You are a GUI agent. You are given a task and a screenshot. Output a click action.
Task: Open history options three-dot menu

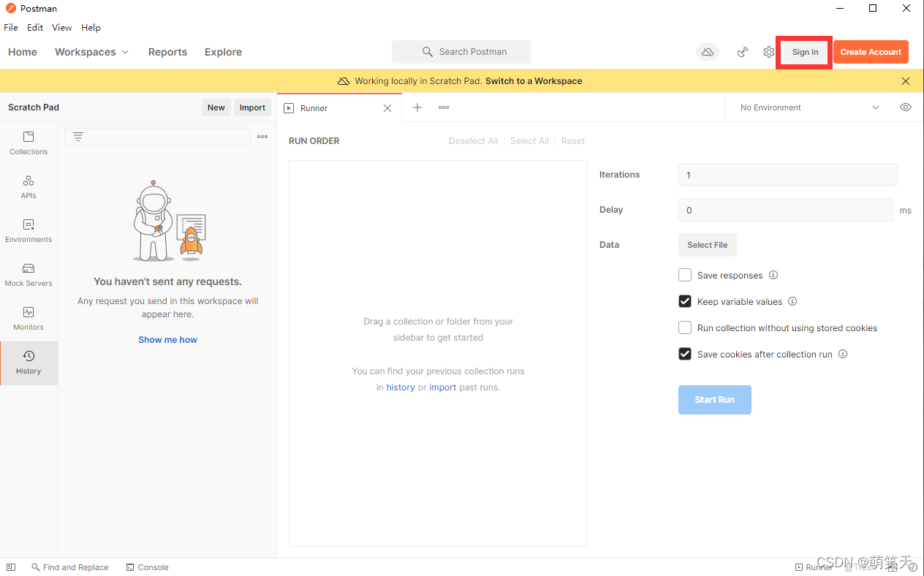[x=262, y=137]
